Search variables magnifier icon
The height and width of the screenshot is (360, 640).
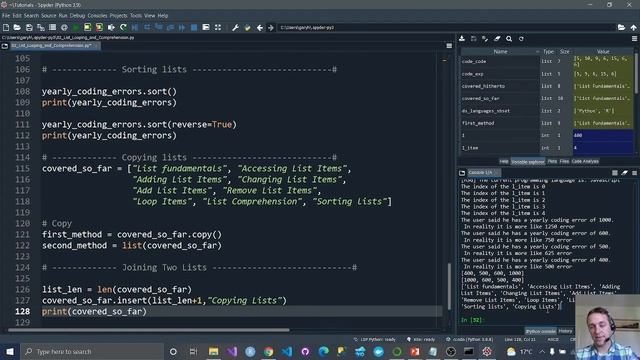pyautogui.click(x=509, y=39)
